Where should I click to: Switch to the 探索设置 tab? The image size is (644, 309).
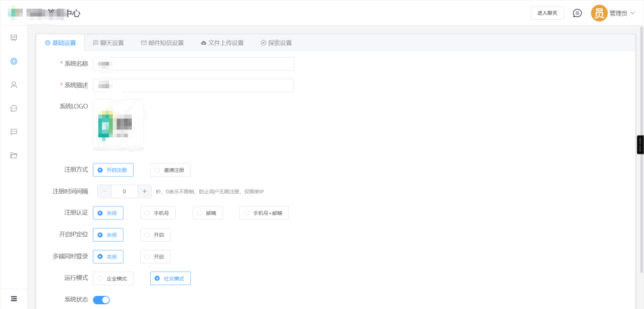276,43
